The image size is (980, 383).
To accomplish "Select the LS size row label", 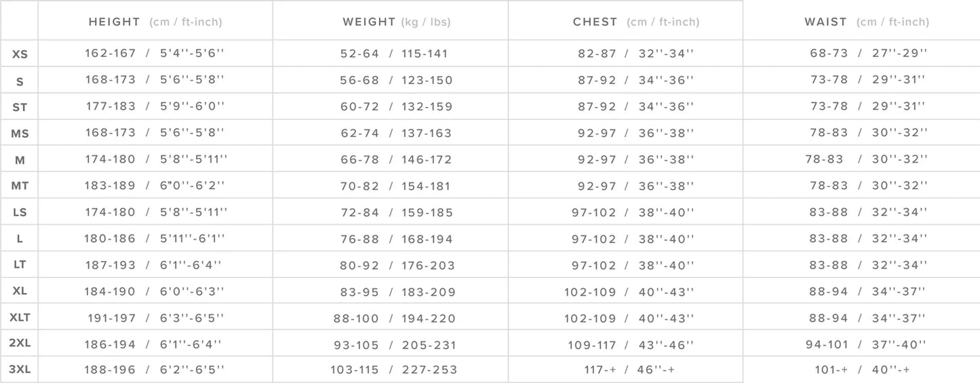I will 20,212.
